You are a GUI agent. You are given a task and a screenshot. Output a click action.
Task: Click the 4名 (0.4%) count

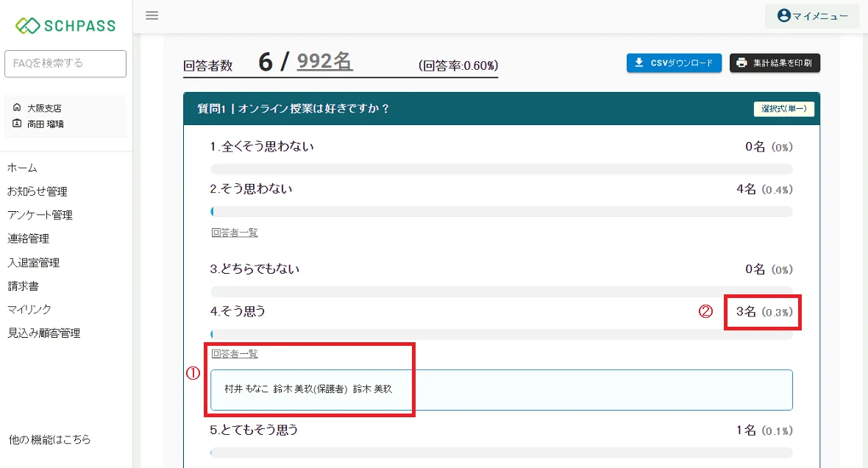point(764,189)
